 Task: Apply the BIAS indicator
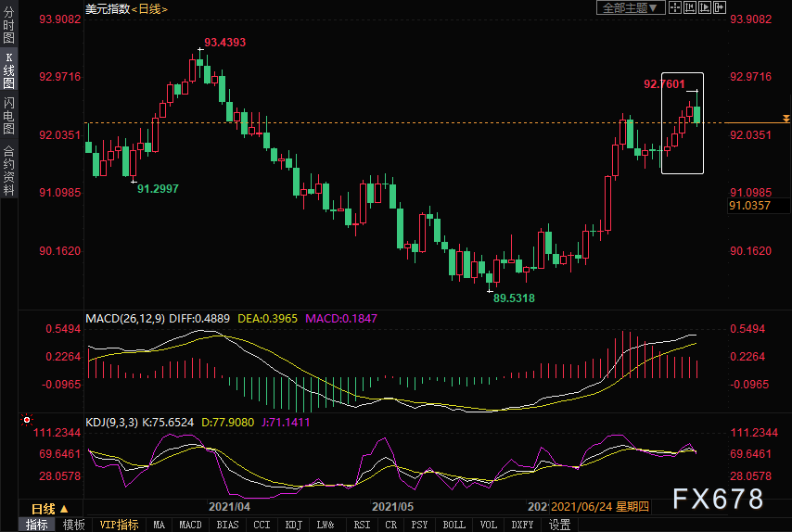(x=227, y=525)
